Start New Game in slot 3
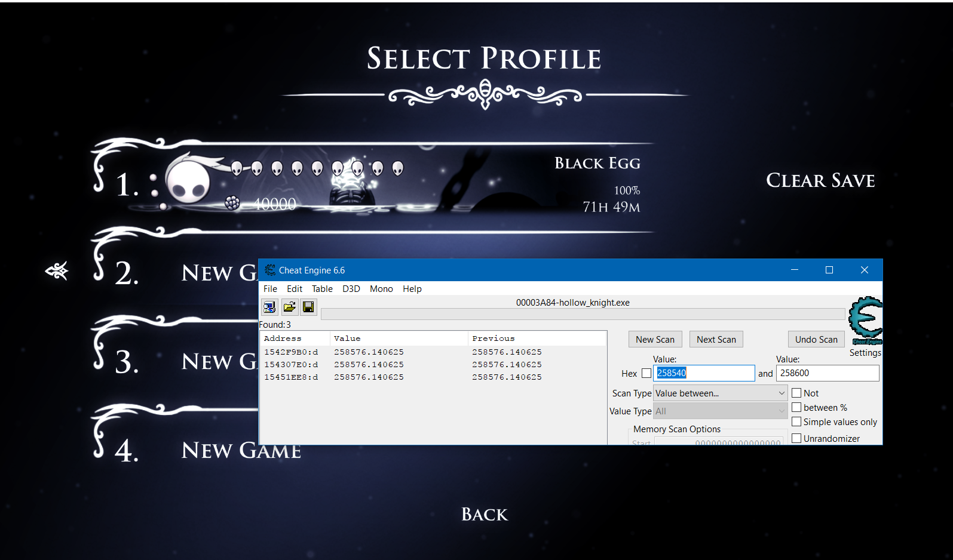Screen dimensions: 953x560 coord(220,361)
